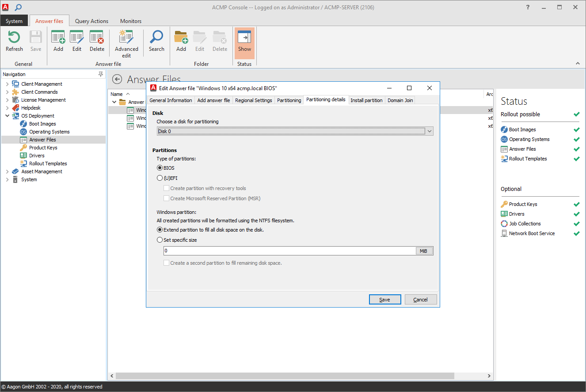Collapse the Answer folder in file list
This screenshot has height=392, width=586.
point(114,102)
